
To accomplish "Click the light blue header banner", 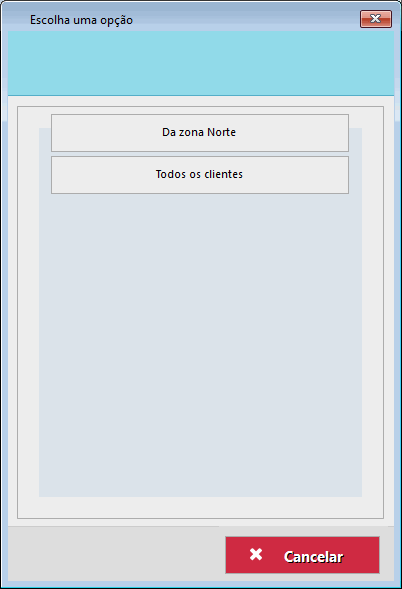I will [x=201, y=63].
